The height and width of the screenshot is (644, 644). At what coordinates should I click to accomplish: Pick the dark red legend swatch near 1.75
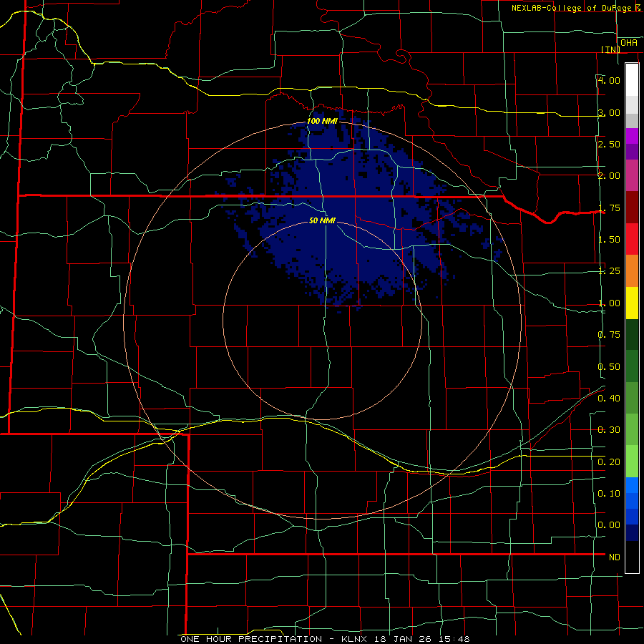[x=632, y=208]
